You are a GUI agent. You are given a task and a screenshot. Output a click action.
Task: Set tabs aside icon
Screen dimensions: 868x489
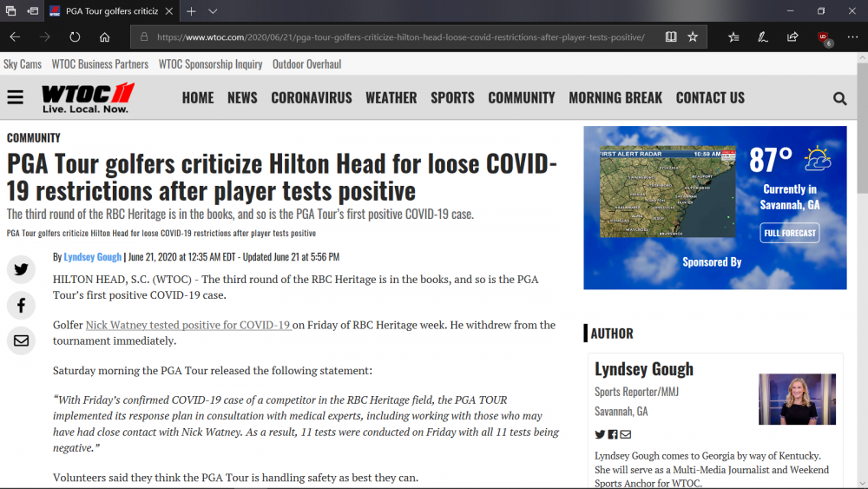click(33, 11)
